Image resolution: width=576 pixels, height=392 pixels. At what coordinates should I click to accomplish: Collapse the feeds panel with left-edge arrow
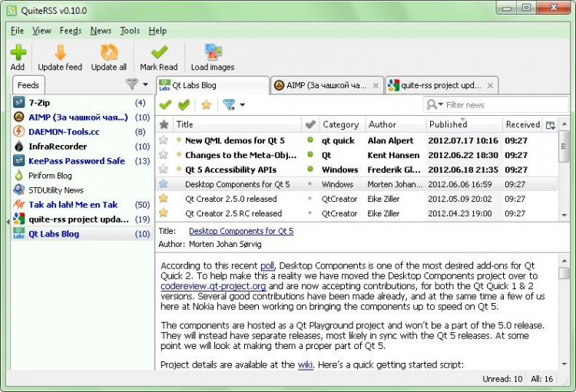pyautogui.click(x=8, y=222)
